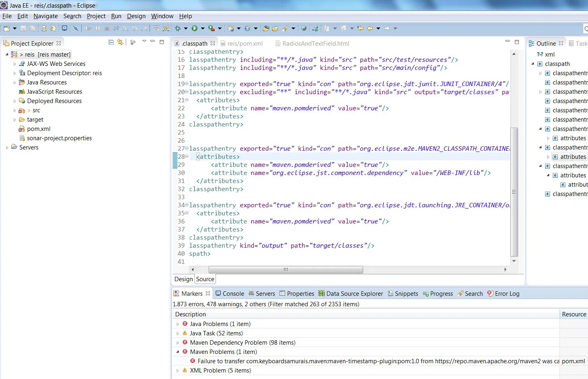This screenshot has height=379, width=588.
Task: Select Deployment Descriptor: reis node
Action: pyautogui.click(x=64, y=73)
